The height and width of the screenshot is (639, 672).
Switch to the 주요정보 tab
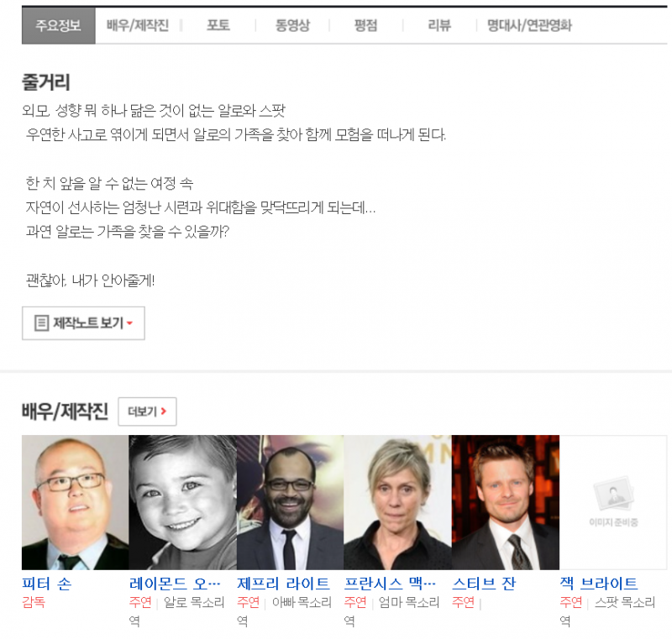pyautogui.click(x=58, y=25)
